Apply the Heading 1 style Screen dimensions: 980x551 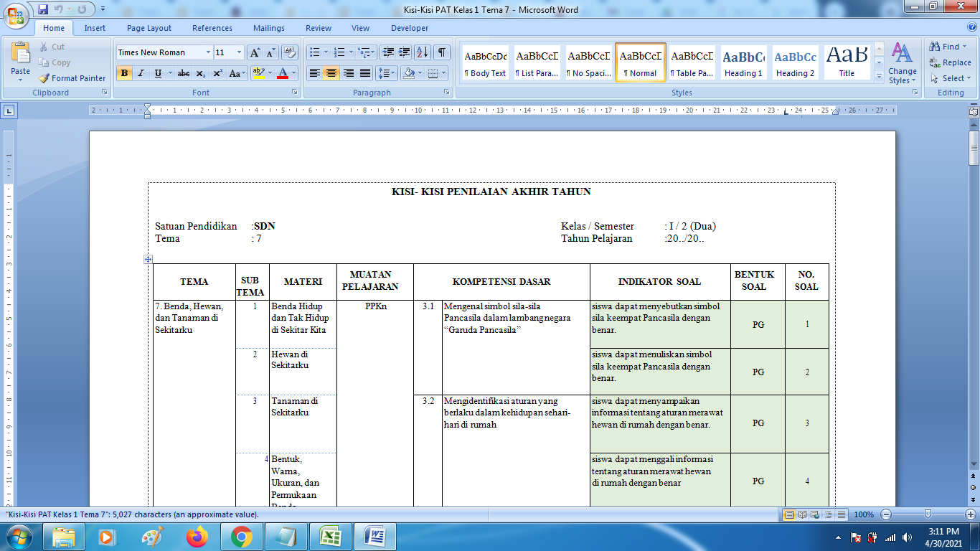pyautogui.click(x=742, y=62)
